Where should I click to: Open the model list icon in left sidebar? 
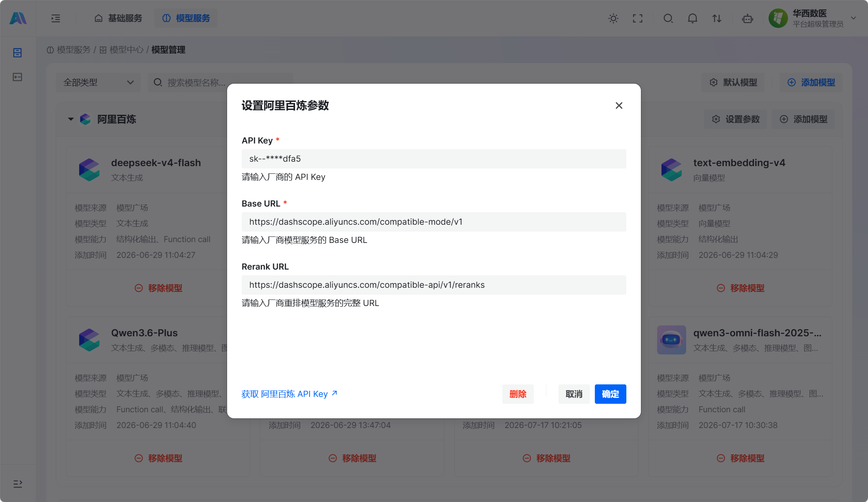point(17,53)
